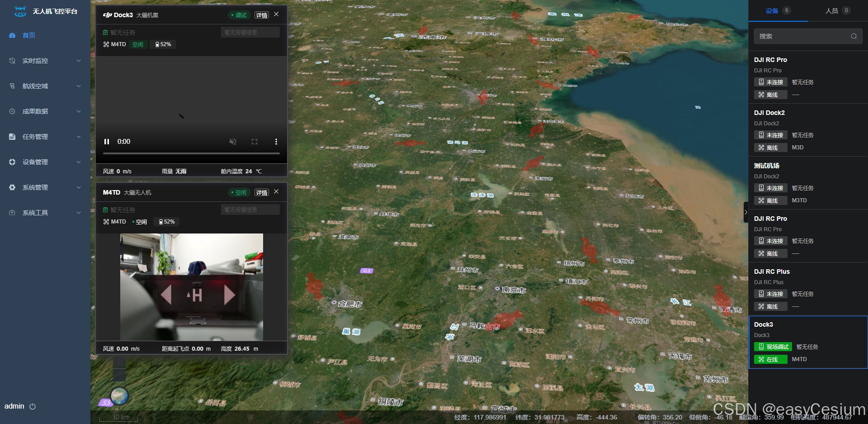Click the search magnifier icon
This screenshot has height=424, width=868.
854,36
